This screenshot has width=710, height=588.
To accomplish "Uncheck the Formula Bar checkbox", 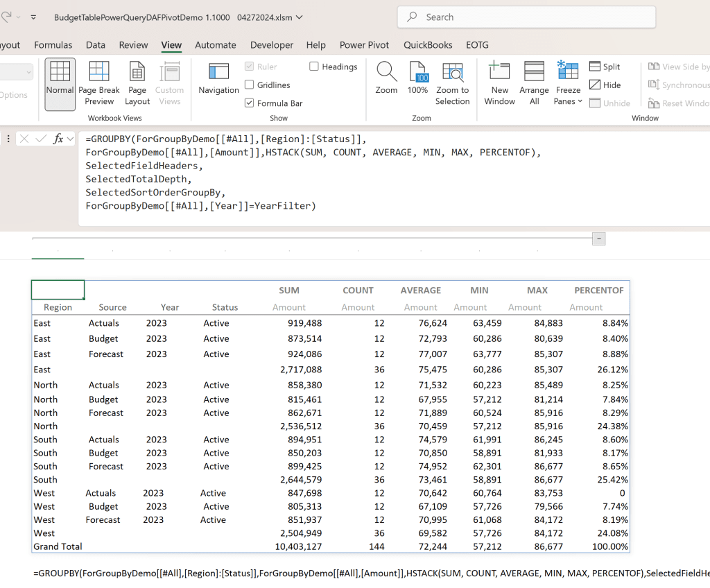I will click(x=250, y=103).
